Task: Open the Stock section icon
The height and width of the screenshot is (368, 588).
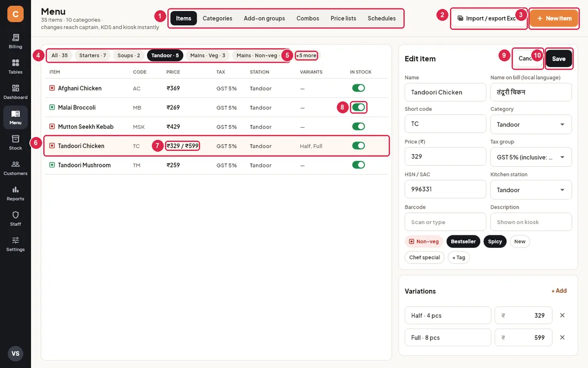Action: 16,143
